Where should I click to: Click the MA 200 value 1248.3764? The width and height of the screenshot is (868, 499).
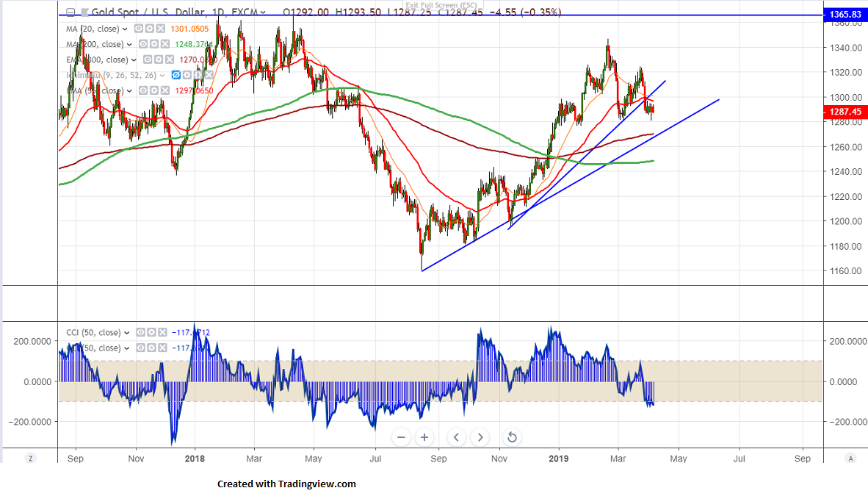click(194, 44)
